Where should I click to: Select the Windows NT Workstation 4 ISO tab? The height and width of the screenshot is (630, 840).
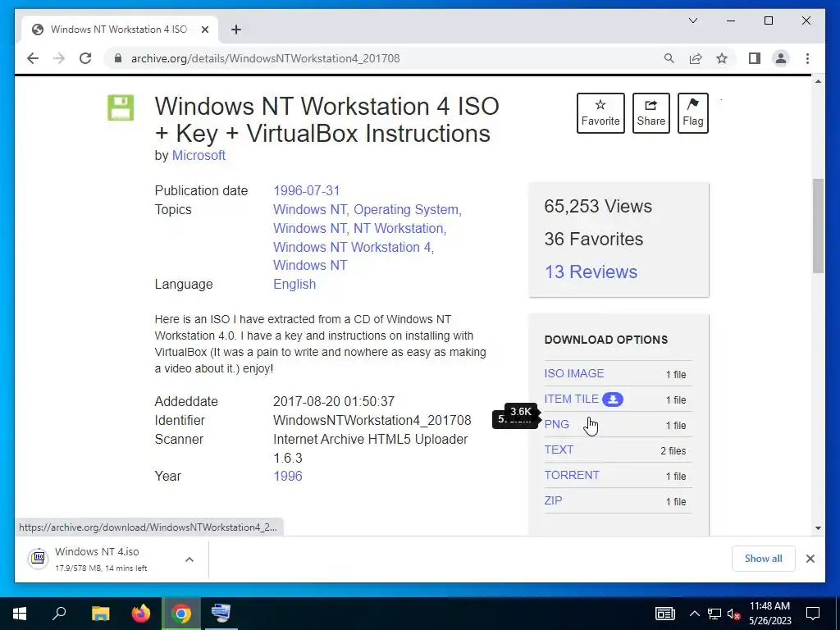point(119,30)
